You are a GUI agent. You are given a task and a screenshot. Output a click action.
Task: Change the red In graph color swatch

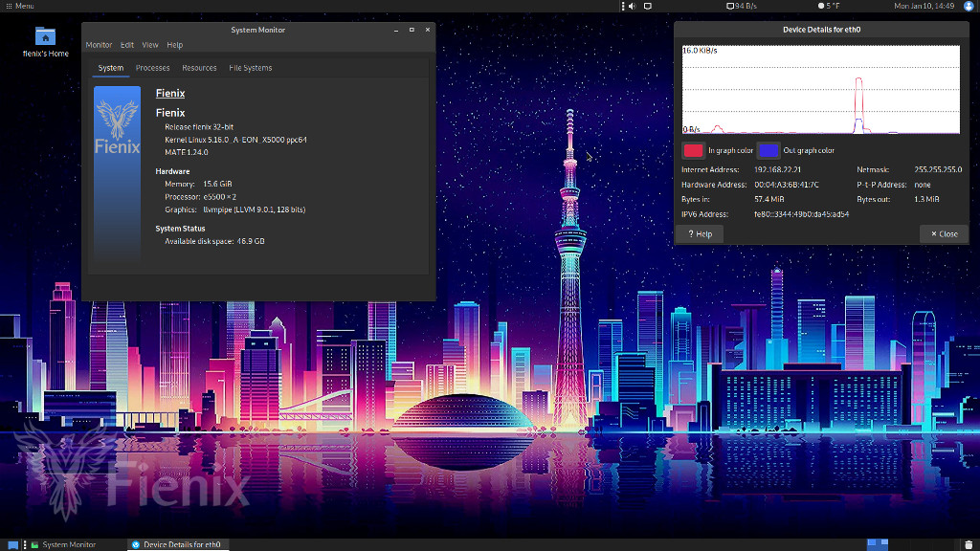click(x=693, y=150)
